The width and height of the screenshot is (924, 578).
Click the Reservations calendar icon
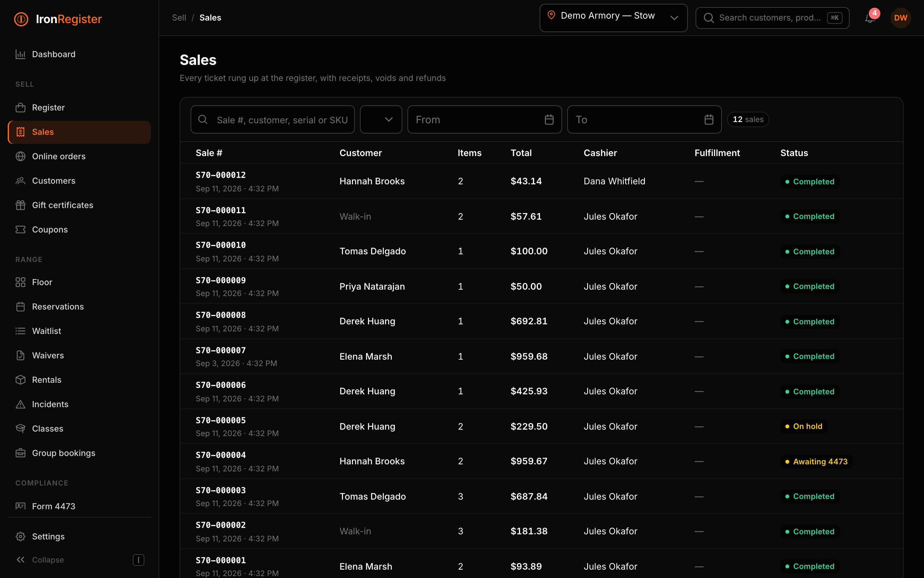(x=21, y=307)
